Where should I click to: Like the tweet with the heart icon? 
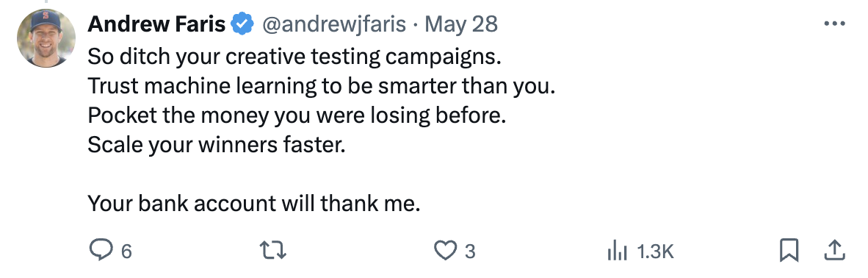tap(444, 251)
